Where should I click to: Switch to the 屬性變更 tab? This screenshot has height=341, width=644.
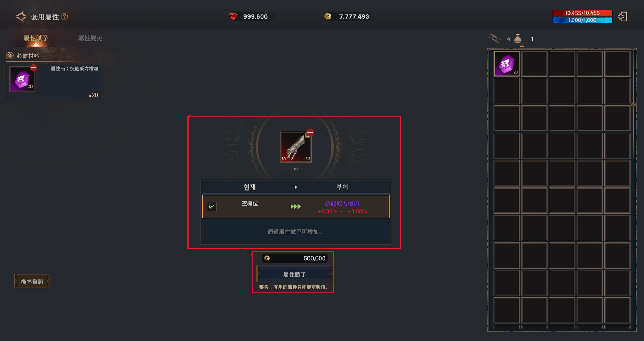(90, 38)
